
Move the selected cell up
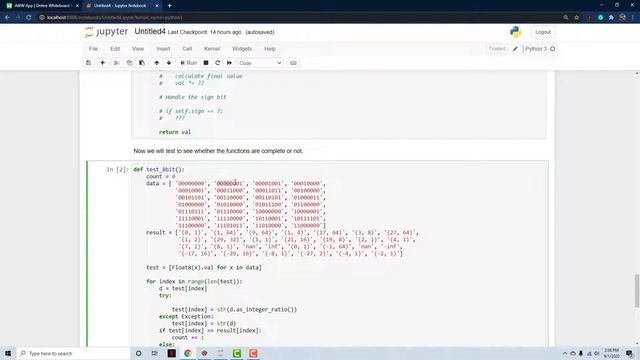[x=156, y=63]
